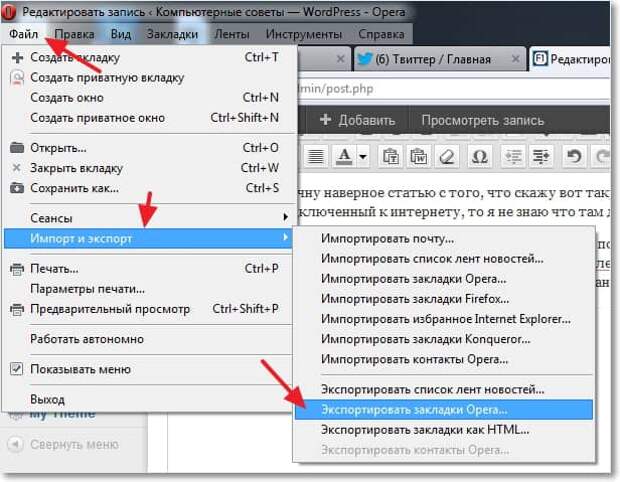Select Экспортировать список лент новостей...
This screenshot has height=482, width=620.
pos(444,389)
